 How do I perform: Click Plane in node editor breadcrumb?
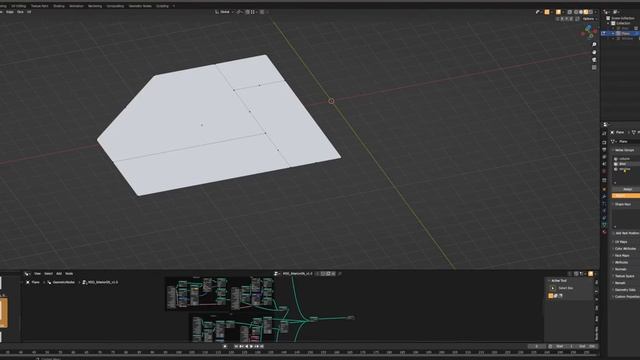click(x=36, y=282)
